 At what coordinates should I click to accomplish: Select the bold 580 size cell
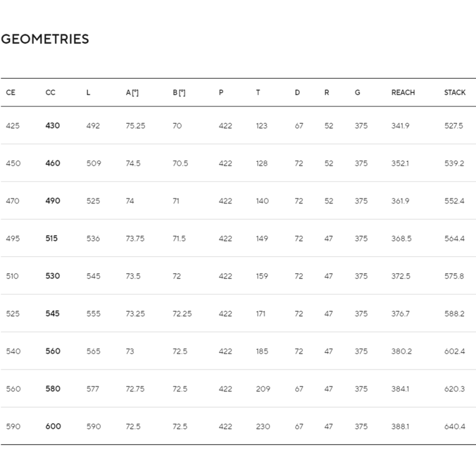53,389
